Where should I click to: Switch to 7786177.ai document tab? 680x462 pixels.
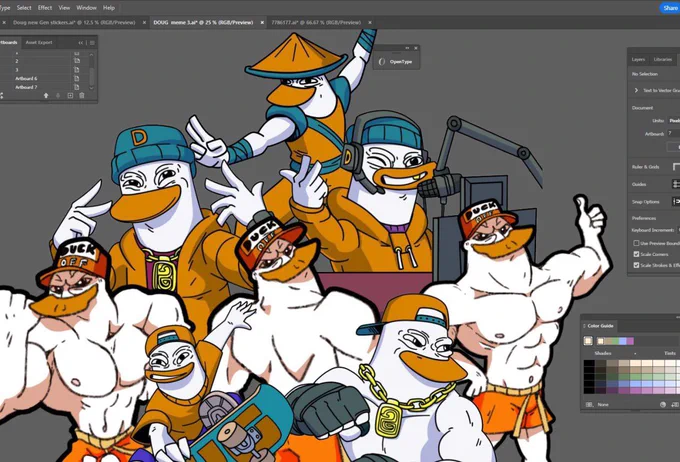coord(316,23)
